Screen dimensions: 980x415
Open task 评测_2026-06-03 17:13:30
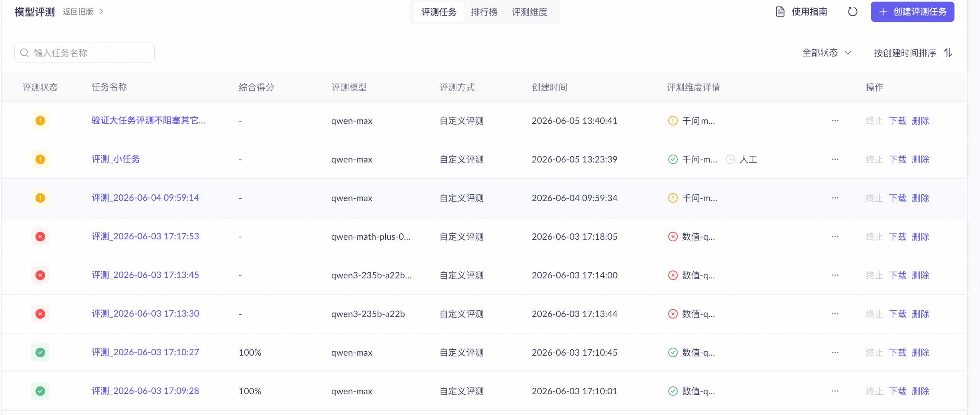[x=145, y=314]
